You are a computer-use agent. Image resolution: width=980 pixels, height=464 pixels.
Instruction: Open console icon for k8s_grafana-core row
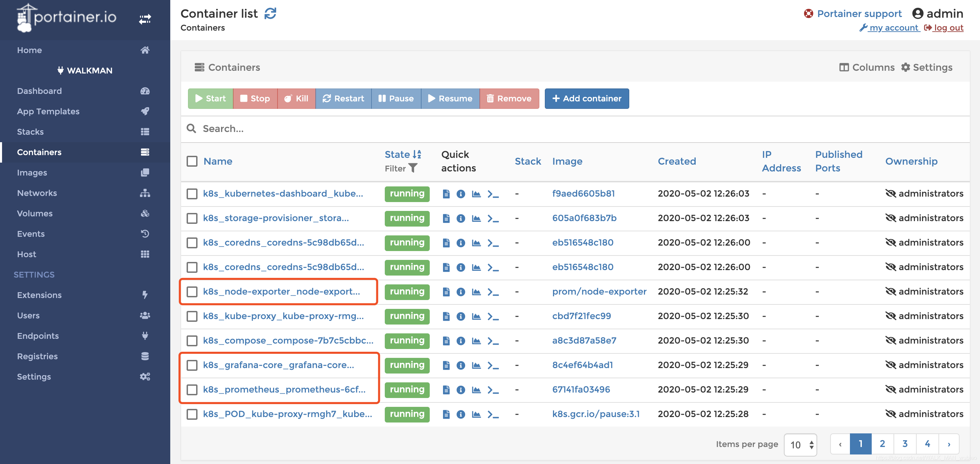[493, 365]
